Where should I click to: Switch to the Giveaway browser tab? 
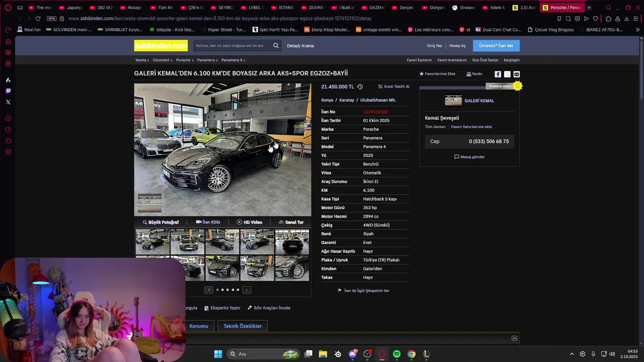[x=462, y=8]
